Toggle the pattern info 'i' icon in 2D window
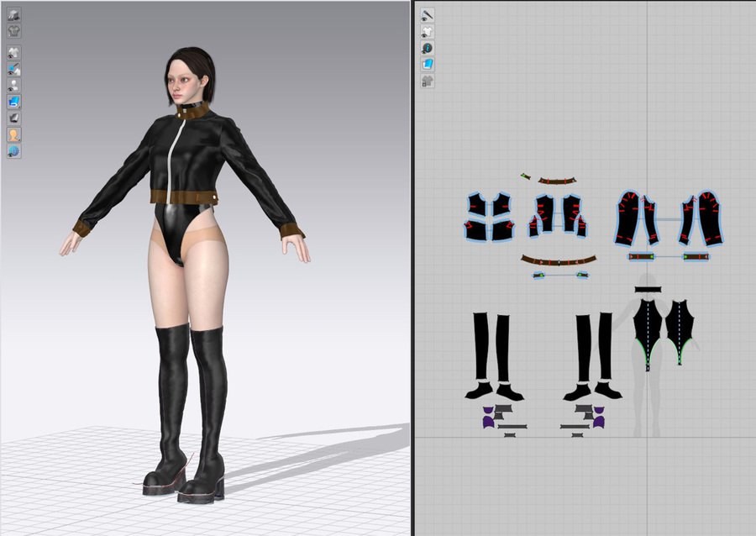 pyautogui.click(x=428, y=48)
